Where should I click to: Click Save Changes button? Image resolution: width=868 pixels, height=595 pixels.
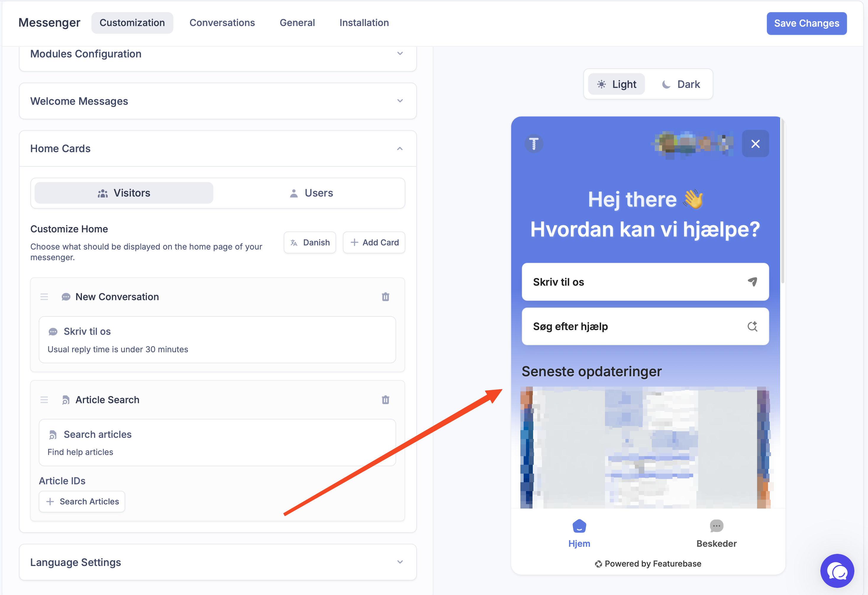point(807,23)
